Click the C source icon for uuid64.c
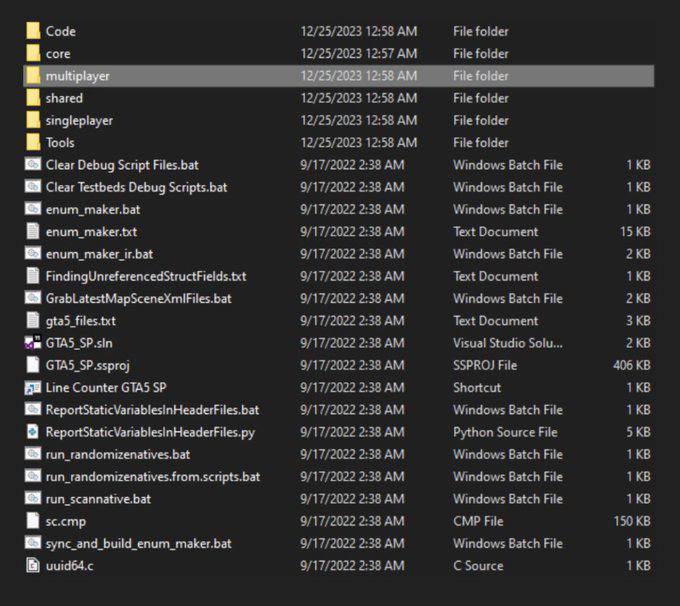The height and width of the screenshot is (606, 680). 33,566
